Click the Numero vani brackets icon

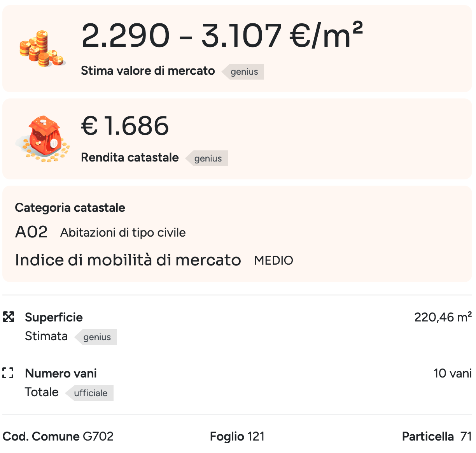coord(8,373)
